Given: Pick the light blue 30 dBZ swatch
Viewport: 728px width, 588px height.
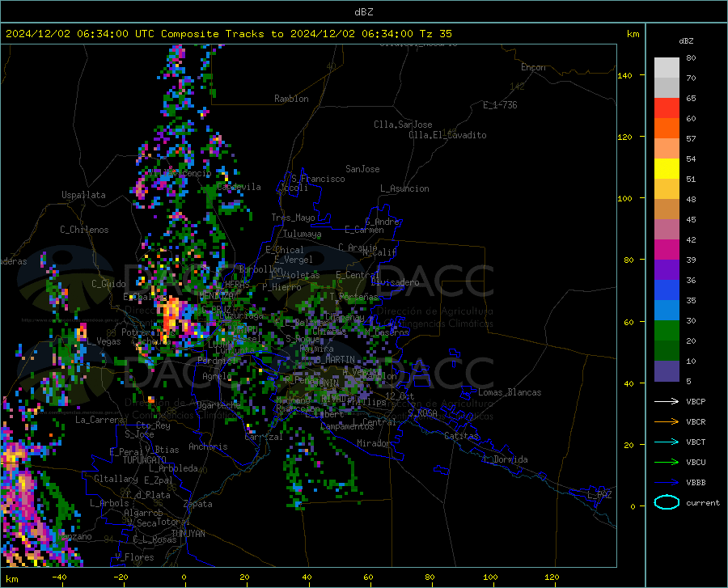Looking at the screenshot, I should pyautogui.click(x=667, y=311).
